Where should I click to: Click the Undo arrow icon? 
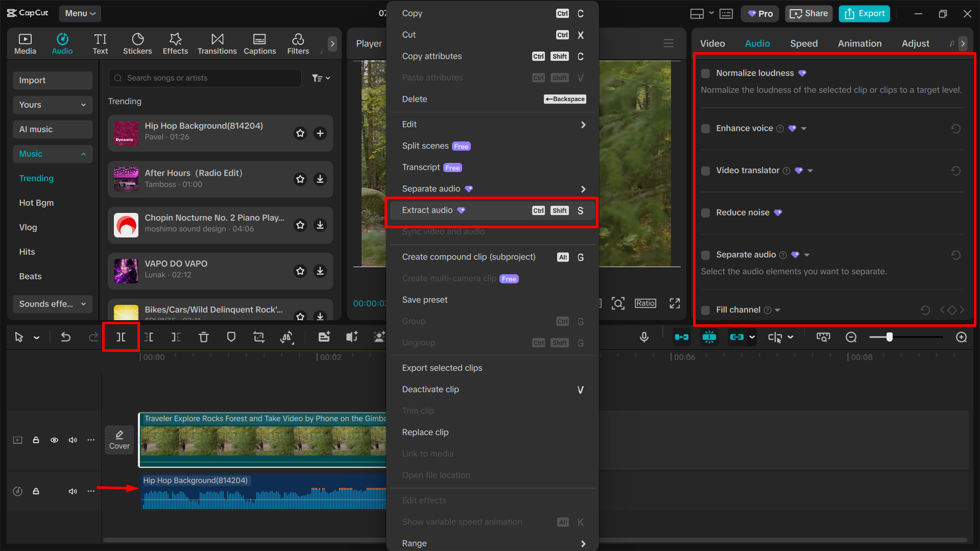[x=66, y=337]
